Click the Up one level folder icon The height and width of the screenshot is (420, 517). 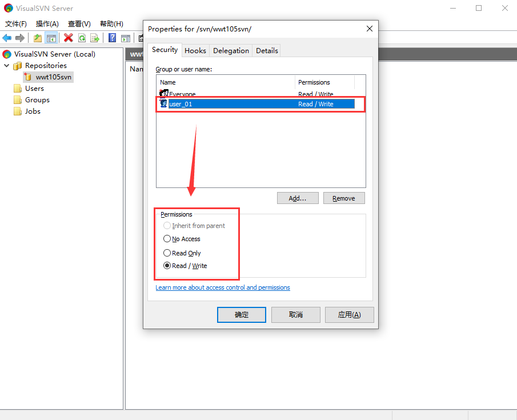[38, 38]
